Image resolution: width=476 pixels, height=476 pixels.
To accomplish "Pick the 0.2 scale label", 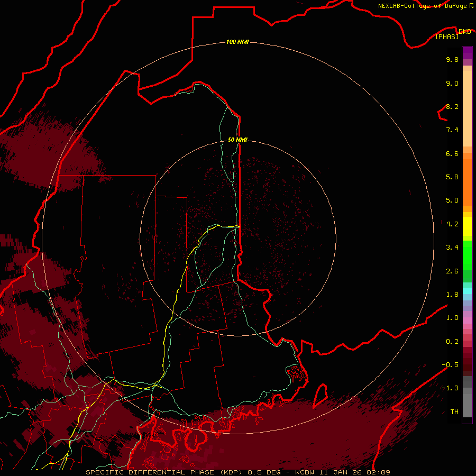I will pyautogui.click(x=452, y=342).
